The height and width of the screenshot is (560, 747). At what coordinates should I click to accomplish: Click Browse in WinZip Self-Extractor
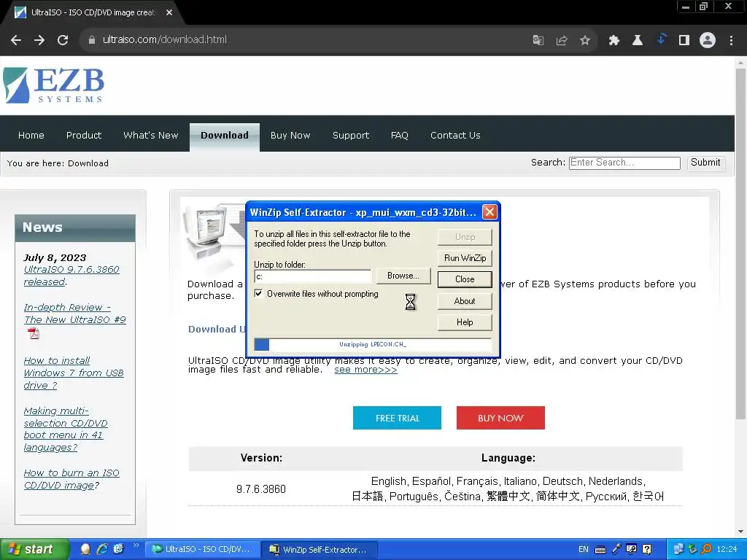(x=403, y=276)
